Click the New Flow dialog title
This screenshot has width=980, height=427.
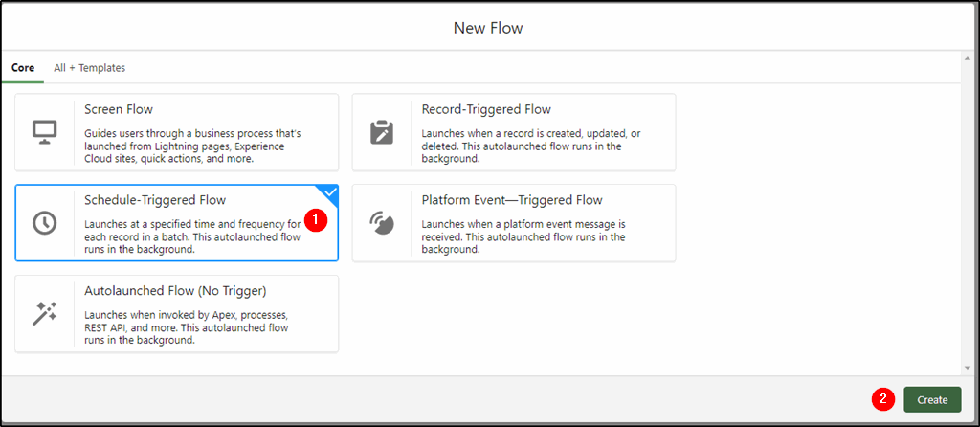tap(488, 28)
